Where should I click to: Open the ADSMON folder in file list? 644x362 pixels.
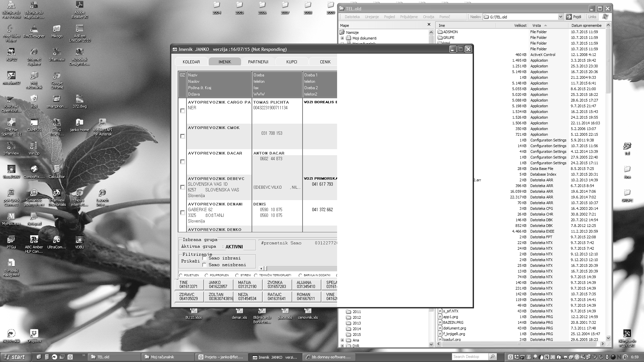(x=450, y=32)
